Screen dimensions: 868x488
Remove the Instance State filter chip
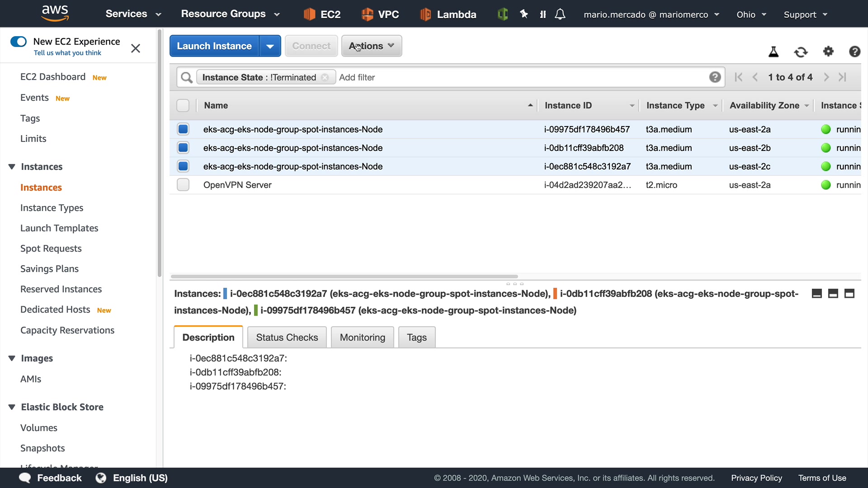coord(325,77)
